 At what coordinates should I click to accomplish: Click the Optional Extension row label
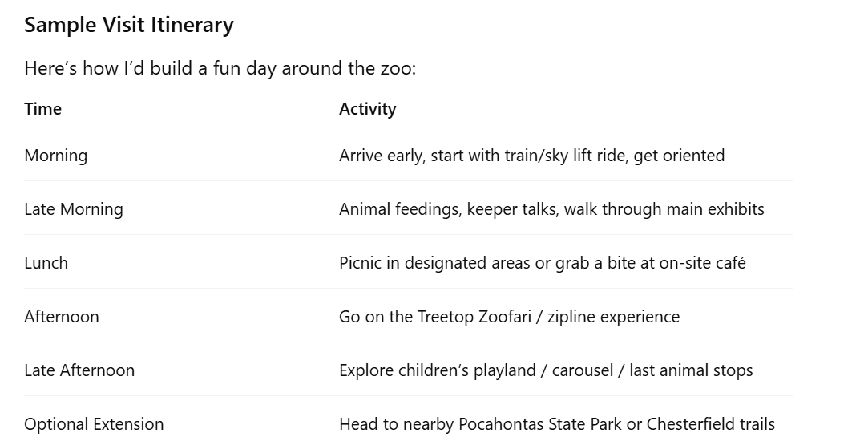[94, 424]
